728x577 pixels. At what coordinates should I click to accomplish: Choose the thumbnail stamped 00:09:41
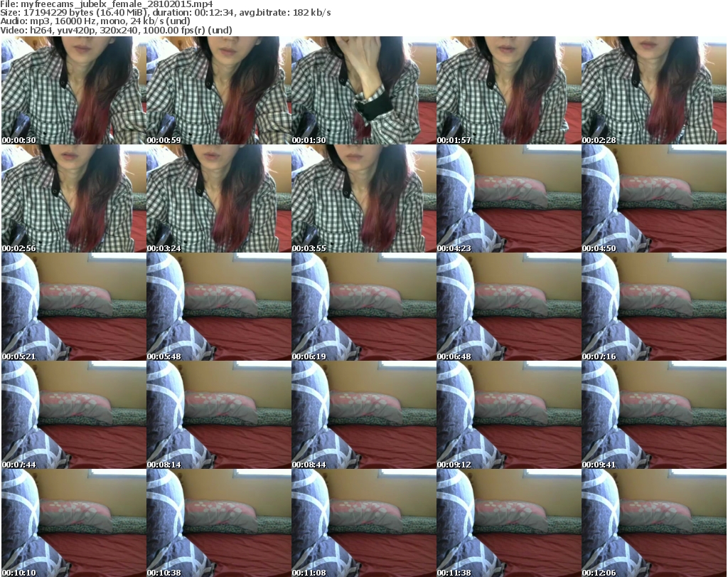click(x=654, y=415)
